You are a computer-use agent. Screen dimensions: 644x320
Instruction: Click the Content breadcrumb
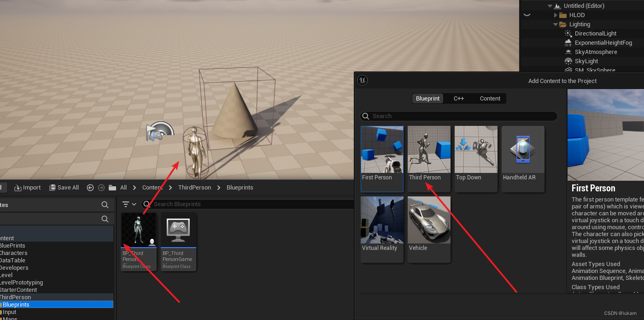pyautogui.click(x=152, y=188)
